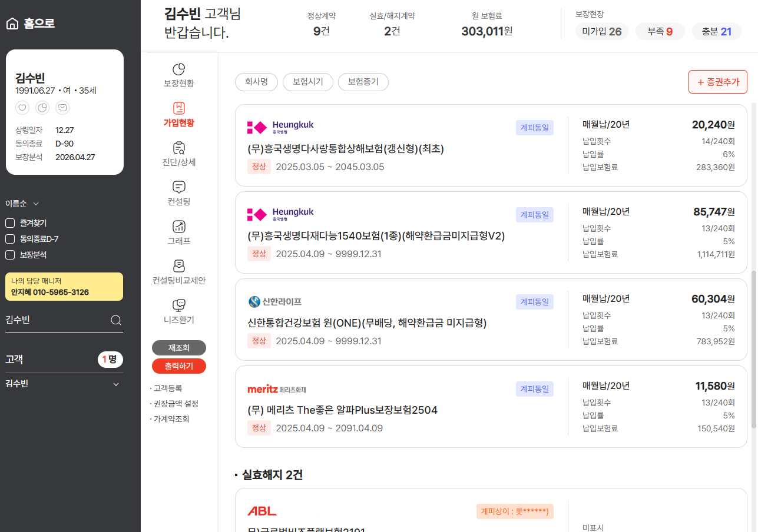
Task: Open the 그래프 chart icon
Action: coord(179,225)
